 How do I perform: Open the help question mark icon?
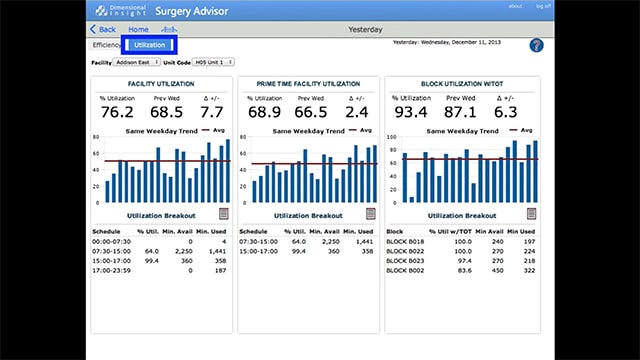tap(536, 45)
